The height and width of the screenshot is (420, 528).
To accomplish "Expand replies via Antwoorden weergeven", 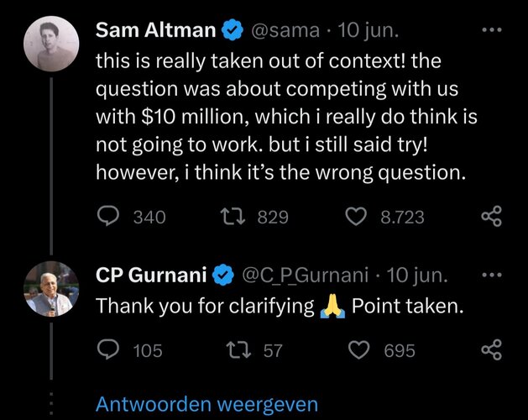I will click(206, 404).
